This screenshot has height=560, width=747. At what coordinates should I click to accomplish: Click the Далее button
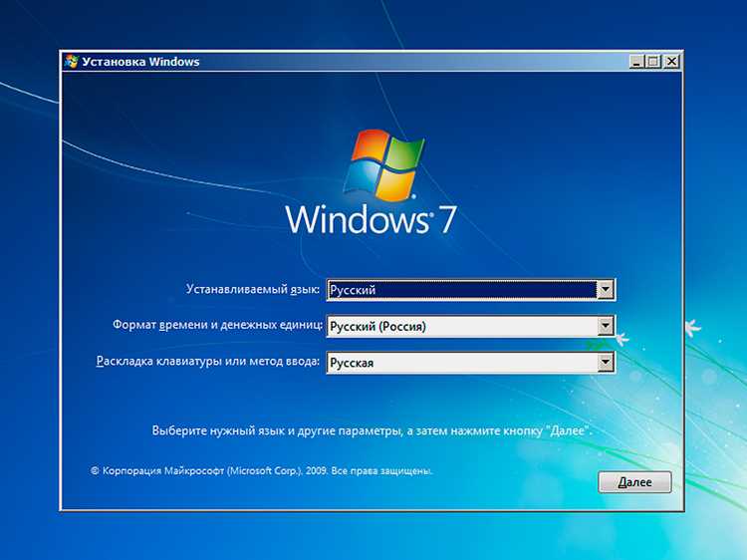(x=634, y=482)
